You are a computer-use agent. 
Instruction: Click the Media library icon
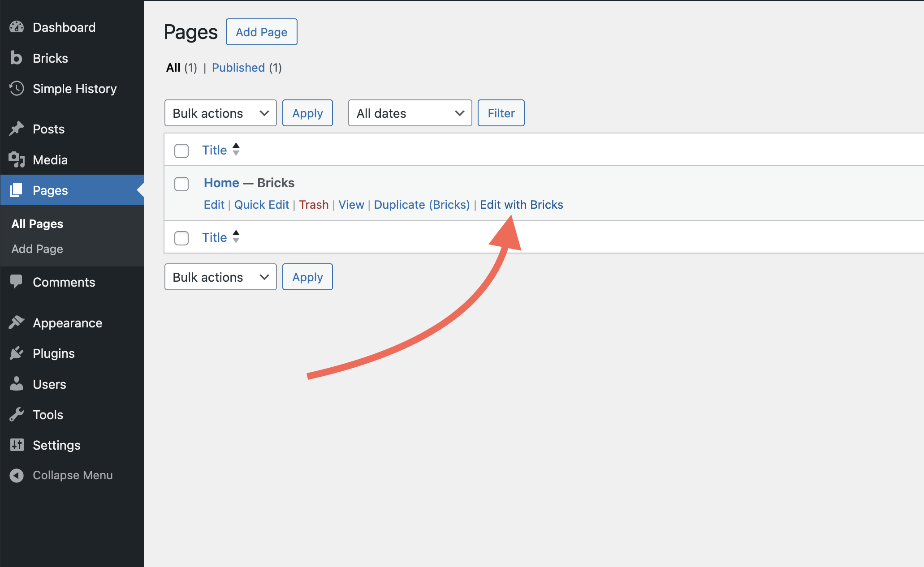[17, 160]
